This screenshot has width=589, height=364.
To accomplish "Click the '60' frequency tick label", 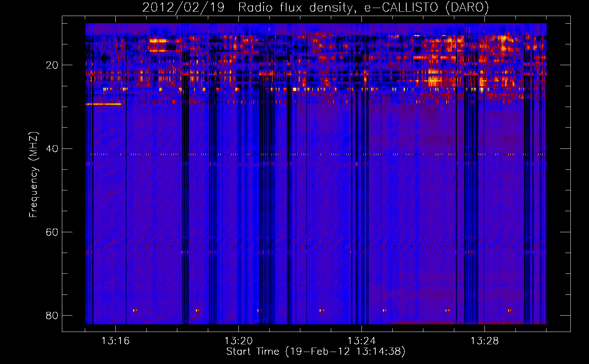I will pos(52,232).
